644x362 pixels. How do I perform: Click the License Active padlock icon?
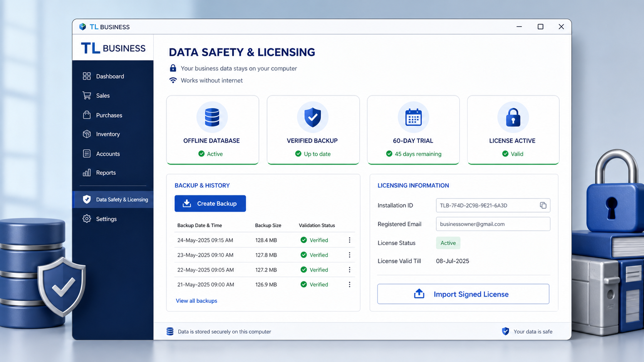point(513,117)
